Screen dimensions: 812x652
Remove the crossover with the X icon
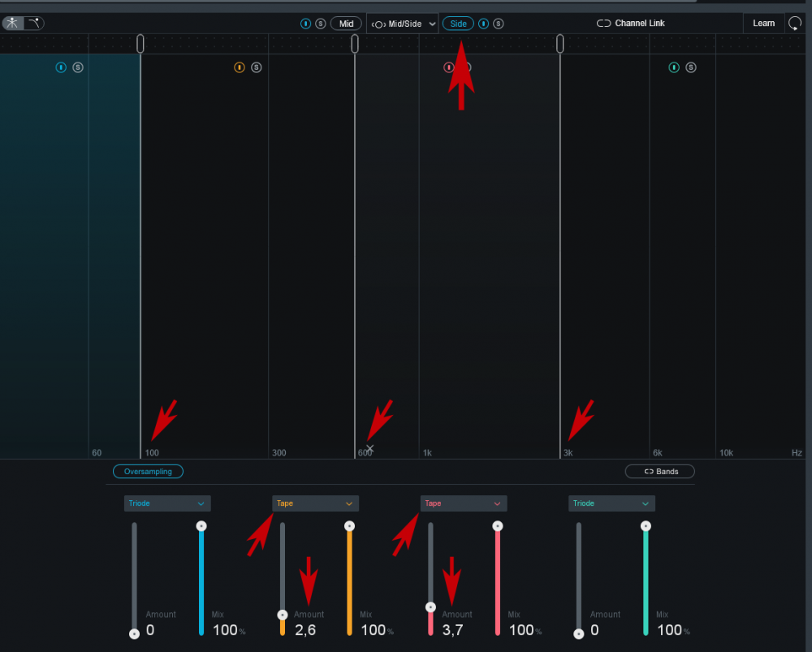(369, 448)
